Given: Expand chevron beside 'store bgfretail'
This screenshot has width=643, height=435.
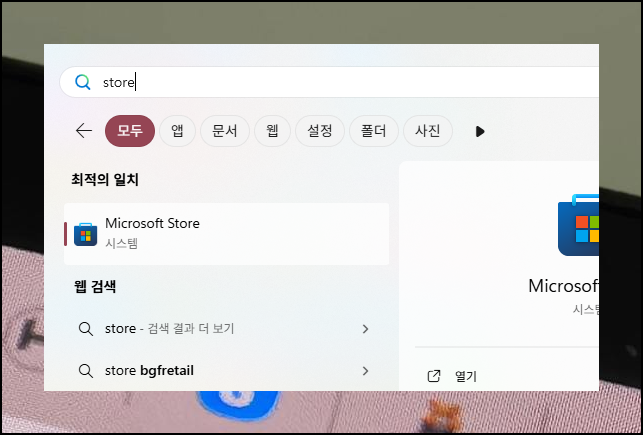Looking at the screenshot, I should [365, 371].
